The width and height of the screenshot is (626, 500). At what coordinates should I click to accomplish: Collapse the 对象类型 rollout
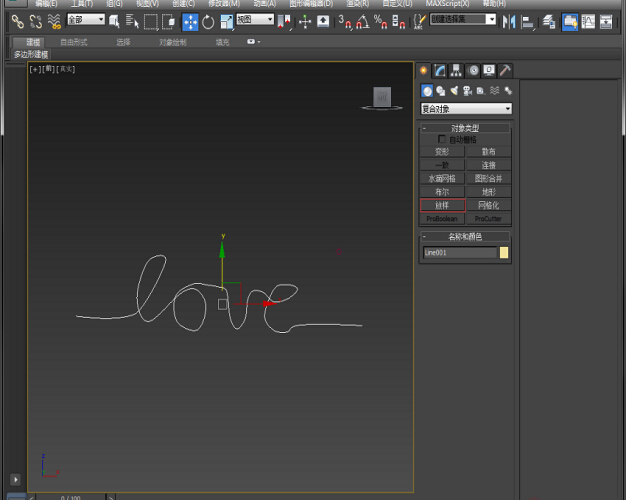[465, 128]
